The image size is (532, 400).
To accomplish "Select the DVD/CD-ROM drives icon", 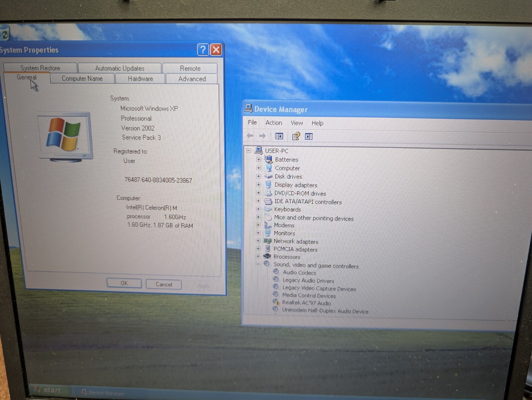I will click(268, 193).
